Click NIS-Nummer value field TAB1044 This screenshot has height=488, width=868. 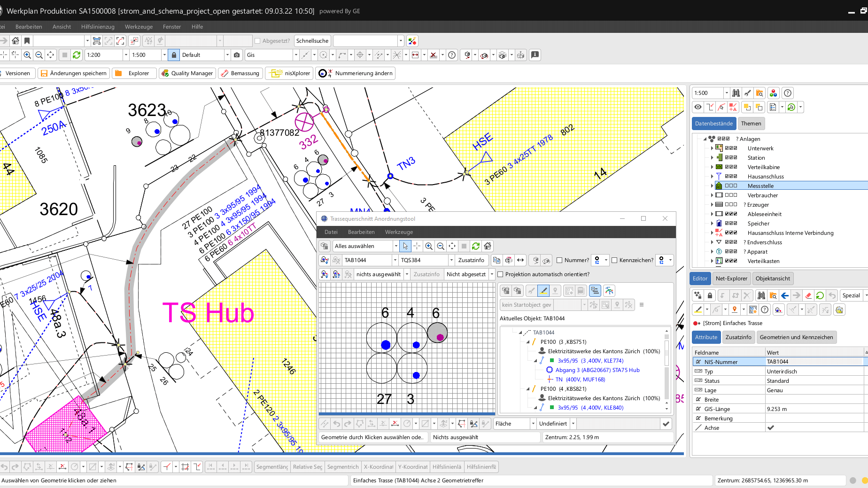pos(814,362)
